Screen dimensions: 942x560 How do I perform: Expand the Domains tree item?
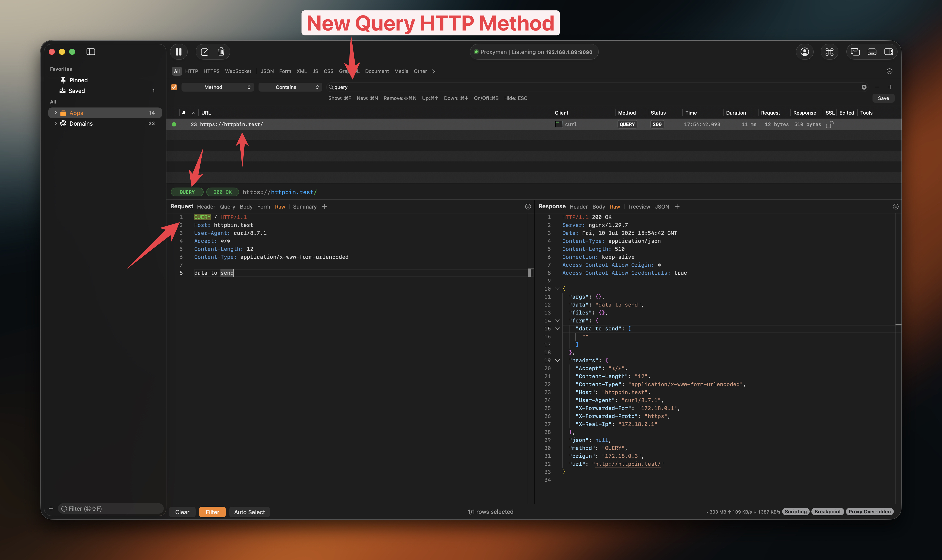56,123
